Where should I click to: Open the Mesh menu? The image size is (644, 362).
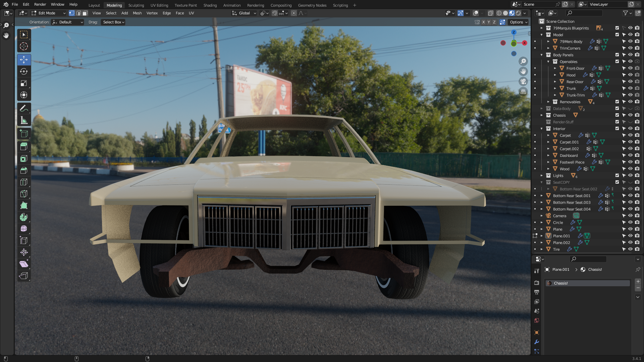137,13
